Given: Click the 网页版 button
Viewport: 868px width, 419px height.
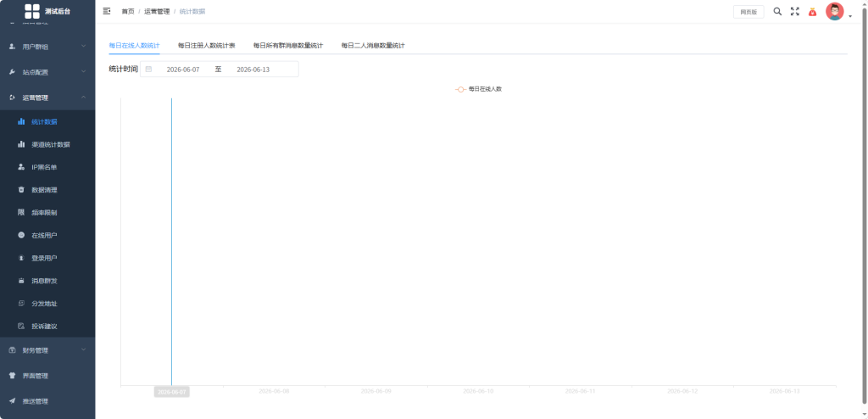Looking at the screenshot, I should [748, 12].
